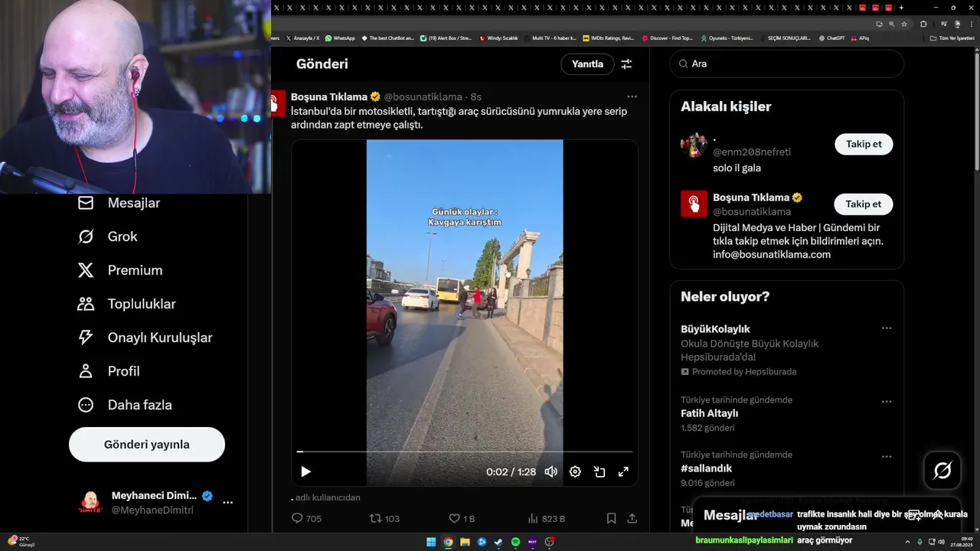This screenshot has height=551, width=980.
Task: Open Grok from the sidebar
Action: pyautogui.click(x=107, y=236)
